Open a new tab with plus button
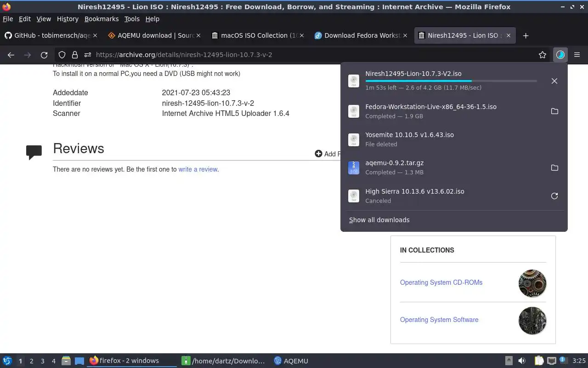 [526, 35]
